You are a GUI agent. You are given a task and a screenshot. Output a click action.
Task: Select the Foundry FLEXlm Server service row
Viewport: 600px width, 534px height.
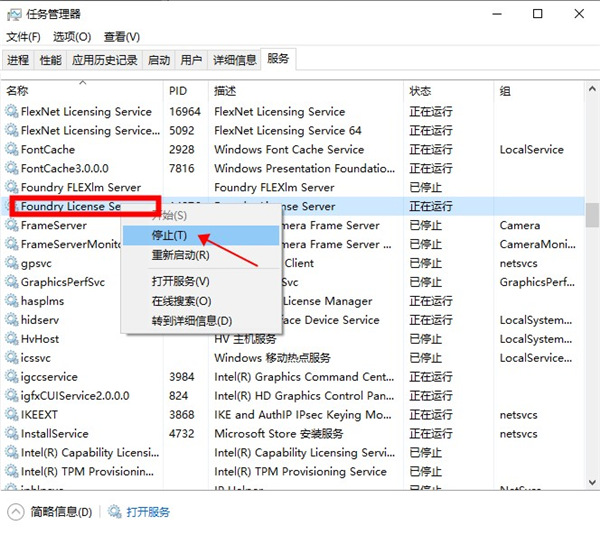pos(80,187)
